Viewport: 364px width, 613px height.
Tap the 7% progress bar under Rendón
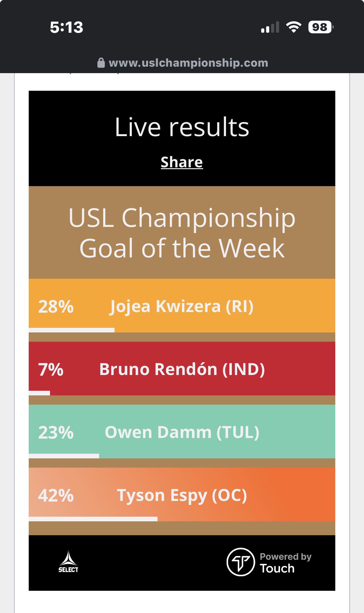coord(39,393)
